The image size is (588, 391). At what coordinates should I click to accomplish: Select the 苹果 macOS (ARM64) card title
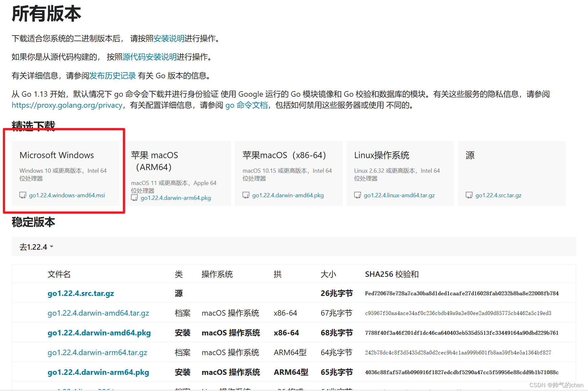155,161
